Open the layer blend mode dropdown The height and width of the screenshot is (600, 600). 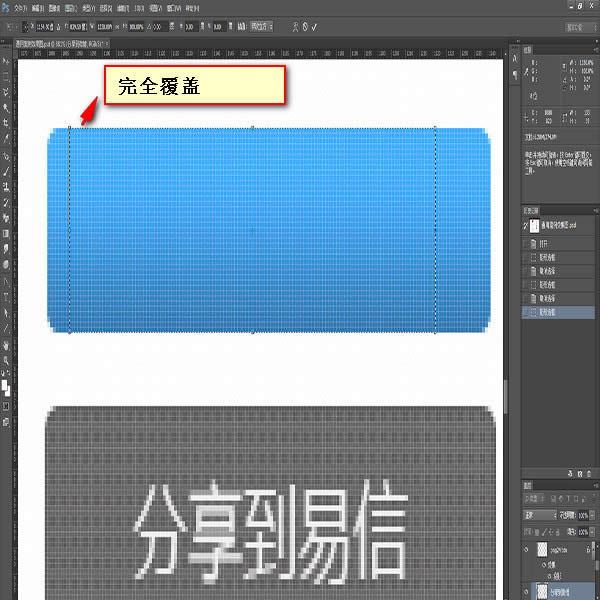click(x=538, y=515)
